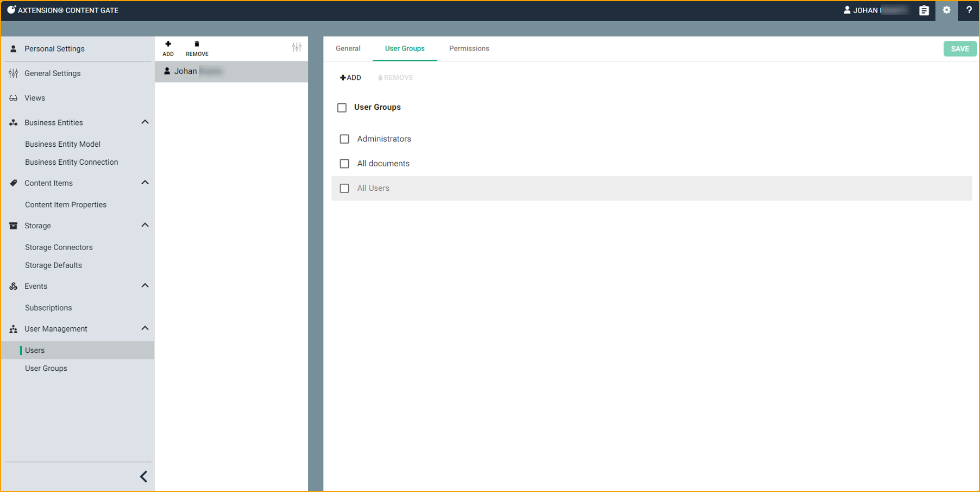Click the Content Items tag icon

[14, 183]
